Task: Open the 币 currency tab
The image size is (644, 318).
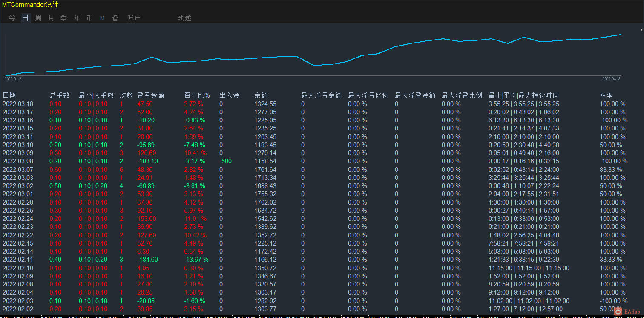Action: pos(89,18)
